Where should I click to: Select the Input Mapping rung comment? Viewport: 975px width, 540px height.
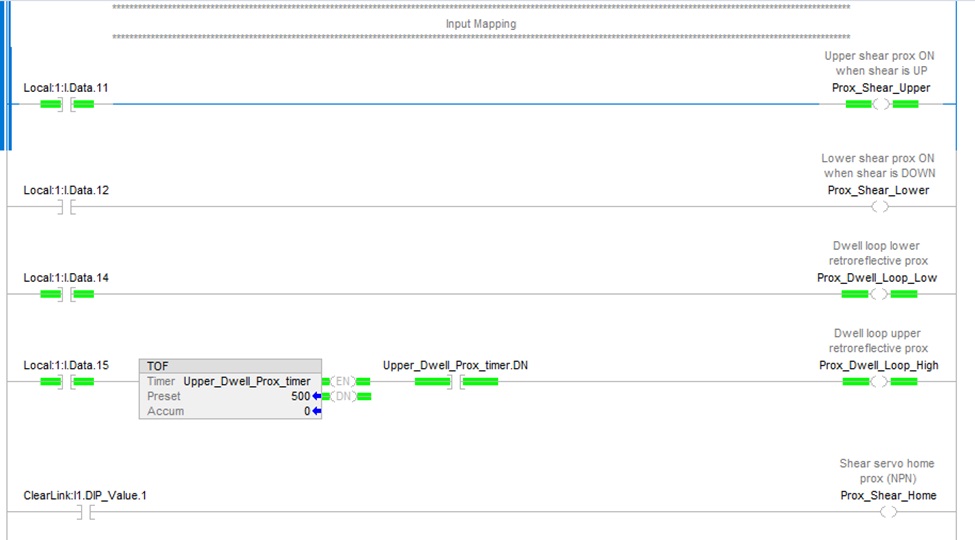pos(480,23)
